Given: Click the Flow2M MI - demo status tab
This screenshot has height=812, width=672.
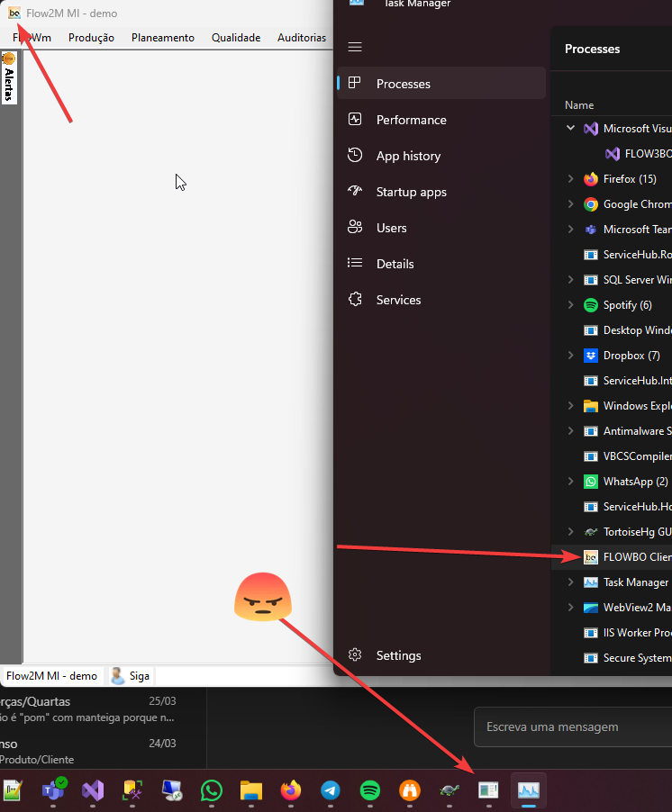Looking at the screenshot, I should pyautogui.click(x=52, y=676).
